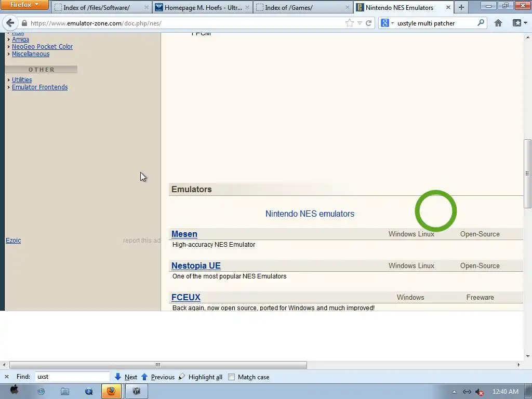This screenshot has width=532, height=399.
Task: Click the report this ad text
Action: click(142, 240)
